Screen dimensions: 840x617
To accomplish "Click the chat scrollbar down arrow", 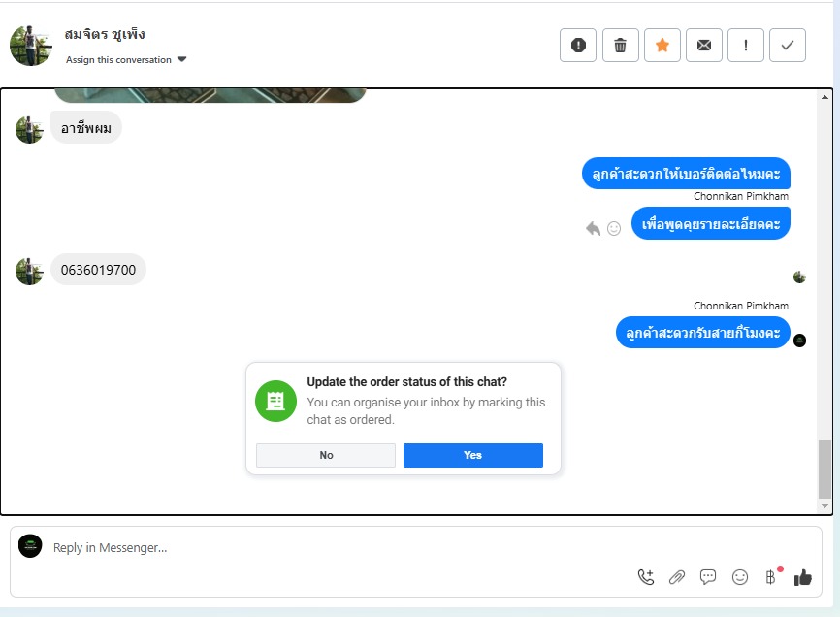I will point(824,506).
